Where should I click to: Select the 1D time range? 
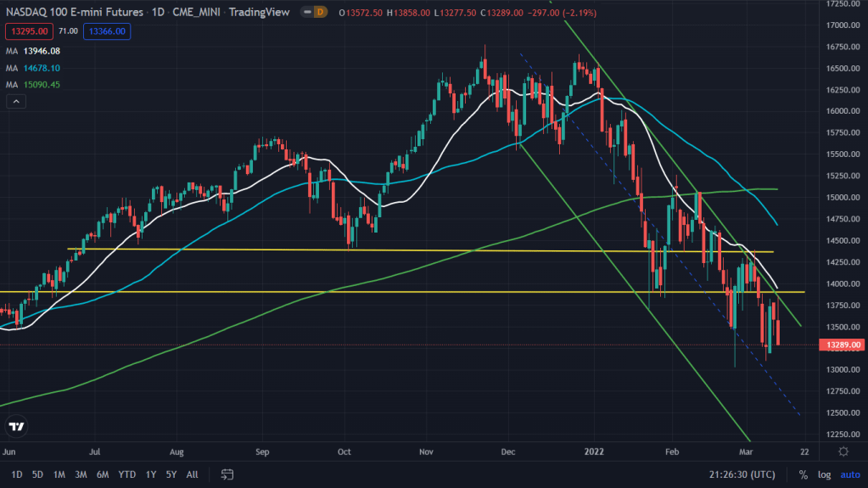tap(17, 474)
